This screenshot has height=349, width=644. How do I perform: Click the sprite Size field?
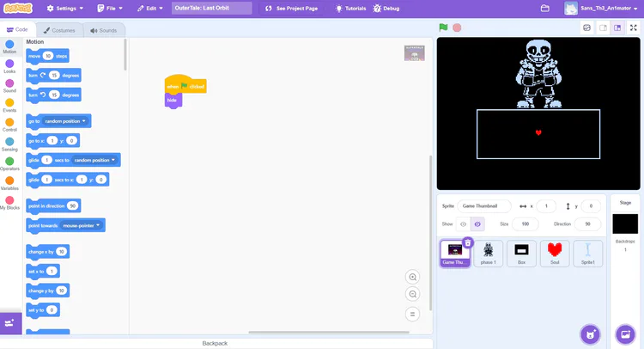[x=526, y=224]
